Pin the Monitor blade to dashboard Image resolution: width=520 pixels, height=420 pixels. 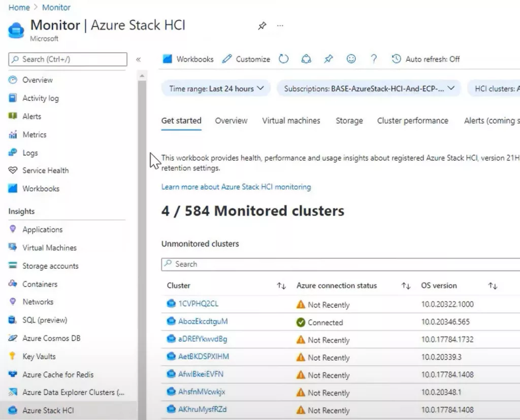(262, 25)
